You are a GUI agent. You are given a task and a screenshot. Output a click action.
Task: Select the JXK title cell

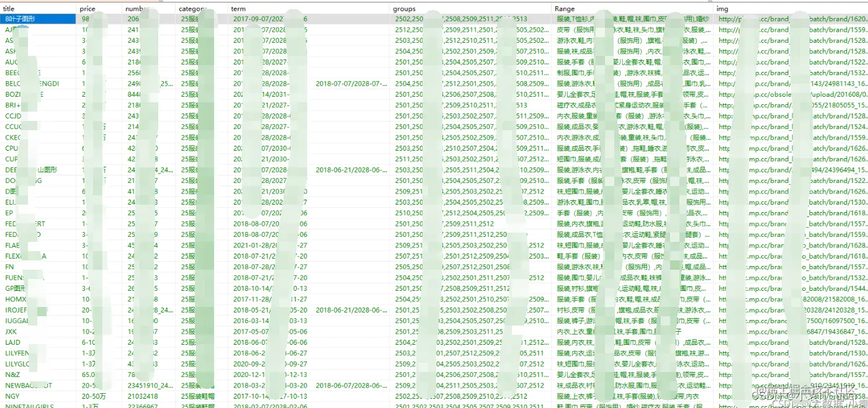(x=39, y=332)
